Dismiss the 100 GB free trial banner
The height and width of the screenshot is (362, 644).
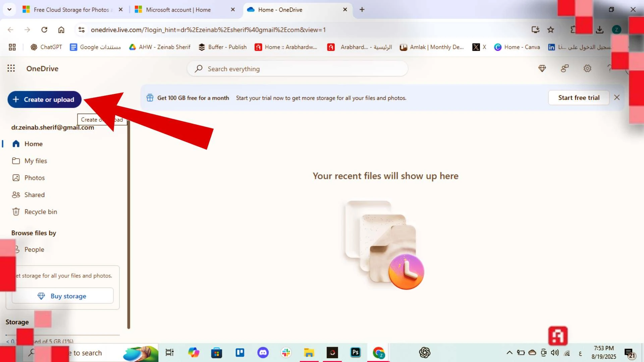pyautogui.click(x=617, y=98)
